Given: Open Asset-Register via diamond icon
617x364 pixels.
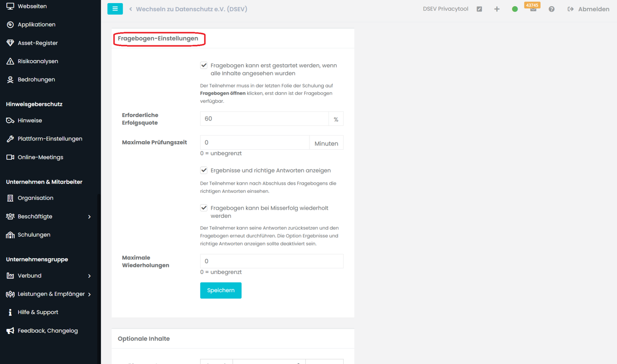Looking at the screenshot, I should pyautogui.click(x=10, y=43).
